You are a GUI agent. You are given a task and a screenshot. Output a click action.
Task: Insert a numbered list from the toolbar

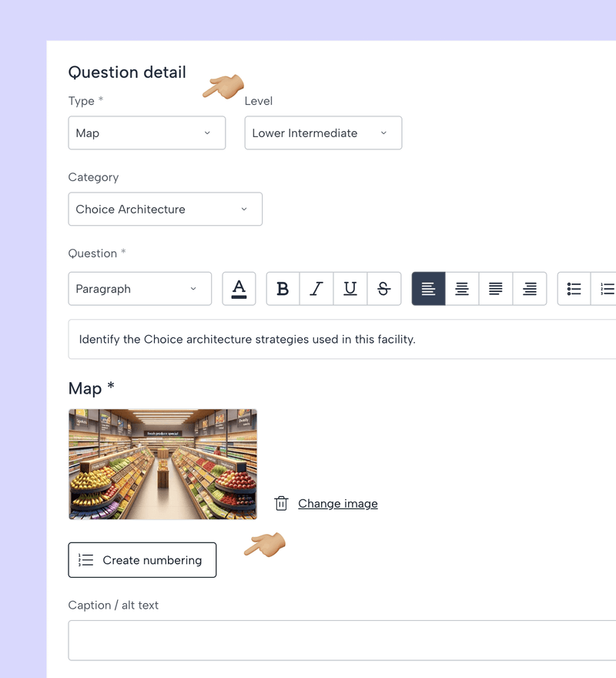tap(606, 289)
